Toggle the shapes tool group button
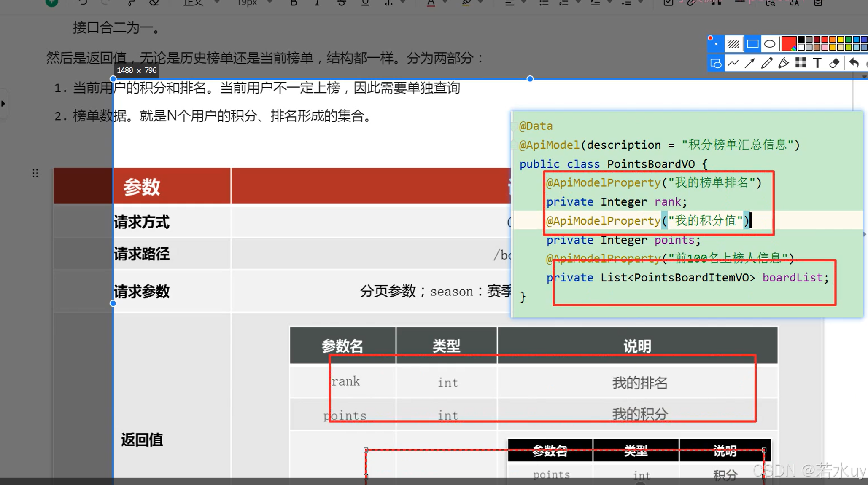The width and height of the screenshot is (868, 485). click(x=716, y=64)
